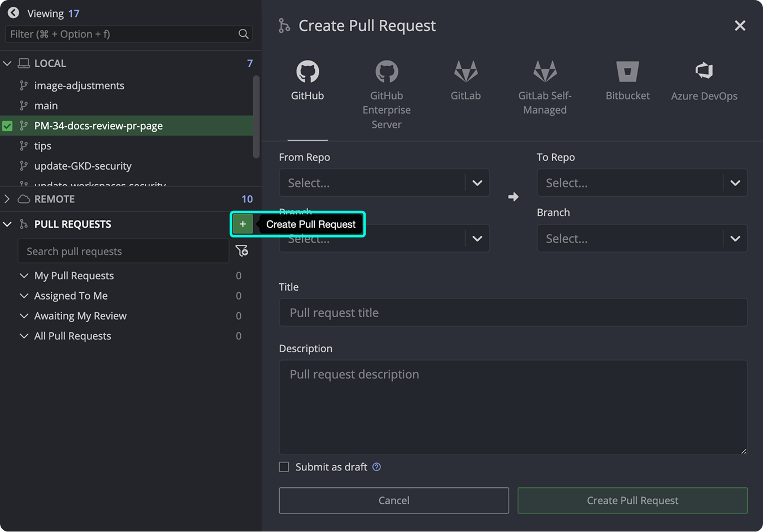Click the back arrow next to Viewing 17
763x532 pixels.
pyautogui.click(x=12, y=12)
